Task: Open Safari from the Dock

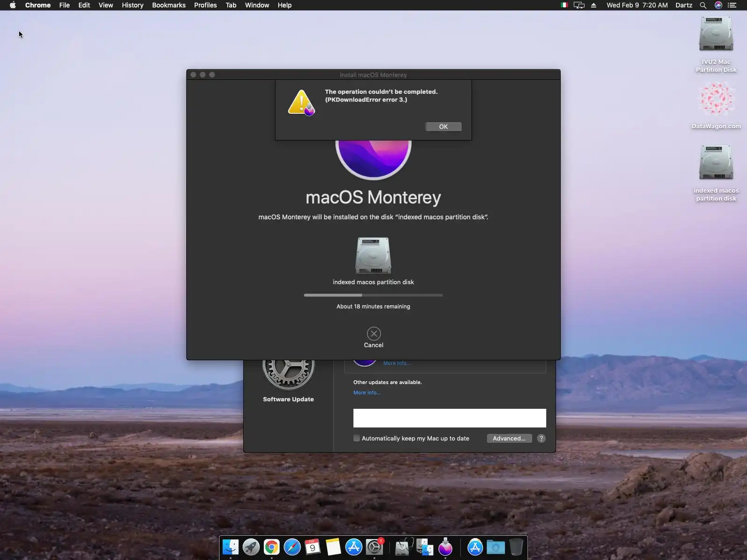Action: coord(292,547)
